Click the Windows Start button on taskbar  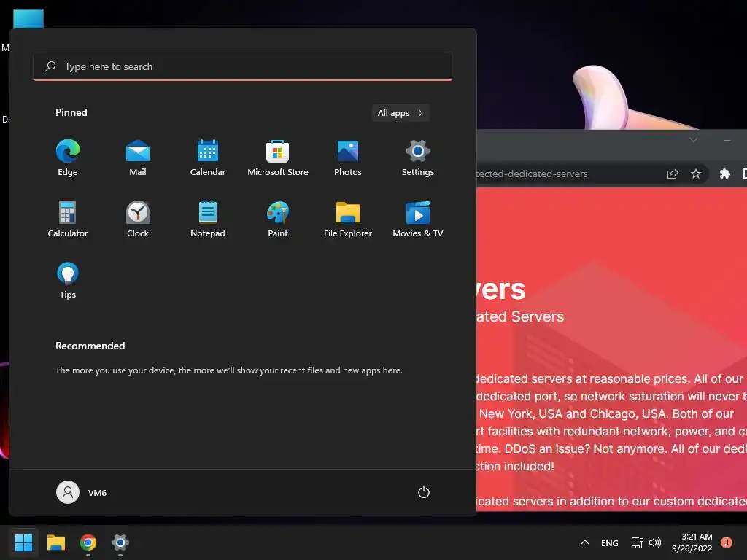[23, 542]
